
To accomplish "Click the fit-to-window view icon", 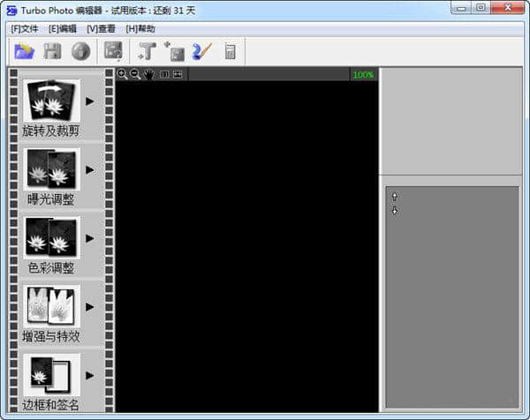I will [x=178, y=74].
